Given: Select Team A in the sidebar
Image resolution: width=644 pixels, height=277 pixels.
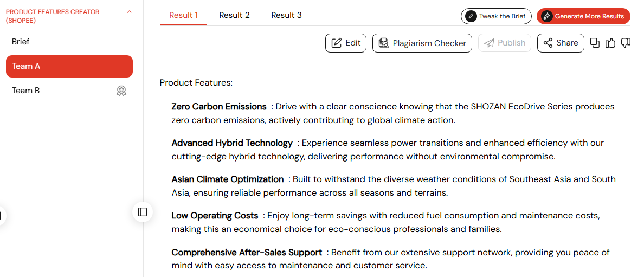Looking at the screenshot, I should click(x=69, y=66).
